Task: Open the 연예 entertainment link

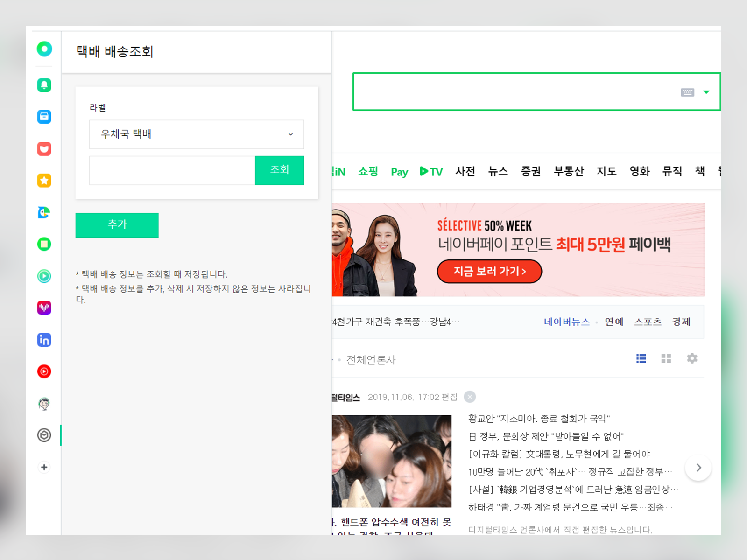Action: [x=614, y=322]
